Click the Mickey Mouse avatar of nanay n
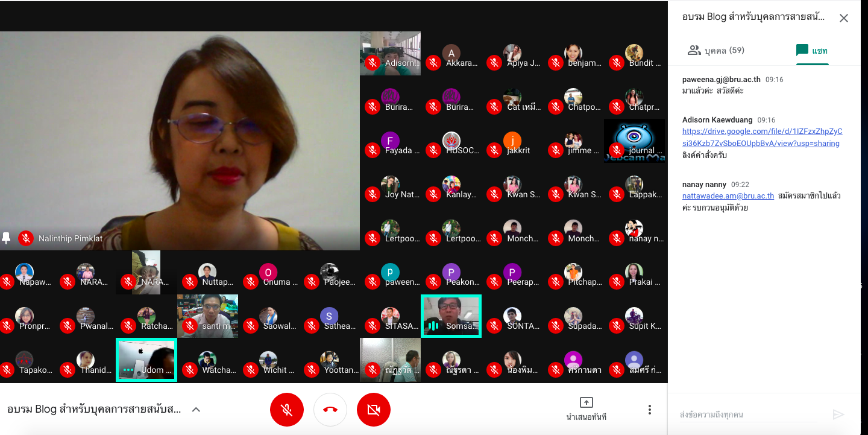Screen dimensions: 868x435 click(x=634, y=228)
